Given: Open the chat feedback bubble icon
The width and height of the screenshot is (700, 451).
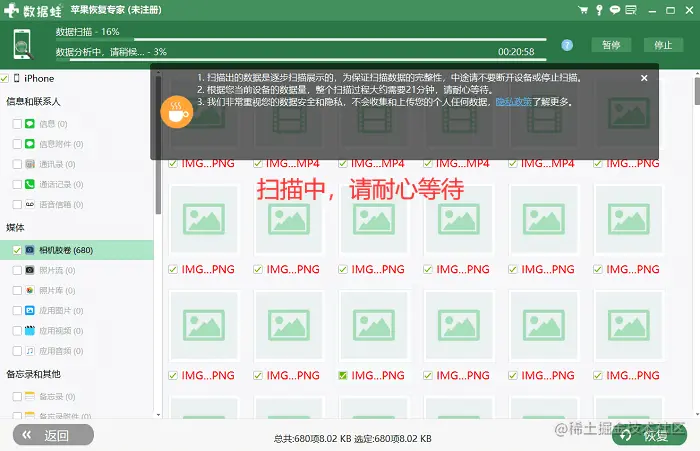Looking at the screenshot, I should (615, 10).
